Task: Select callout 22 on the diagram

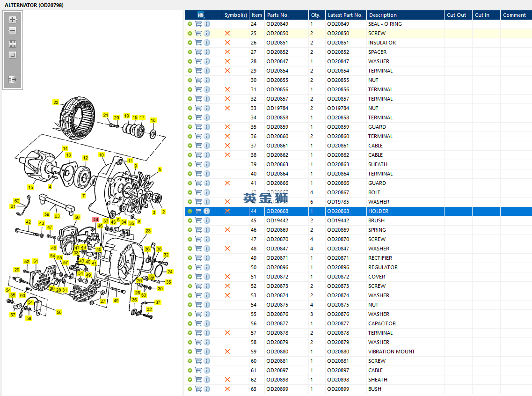Action: [56, 102]
